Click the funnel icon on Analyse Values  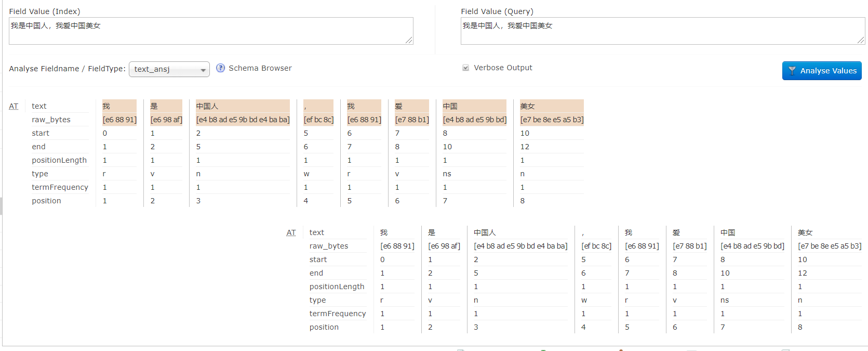click(792, 71)
